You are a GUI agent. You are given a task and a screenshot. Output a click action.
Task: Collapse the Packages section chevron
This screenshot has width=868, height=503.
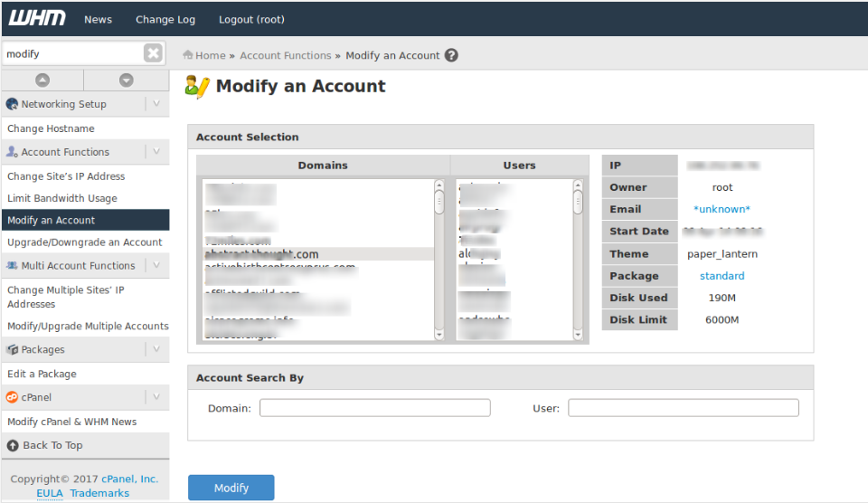pos(156,349)
